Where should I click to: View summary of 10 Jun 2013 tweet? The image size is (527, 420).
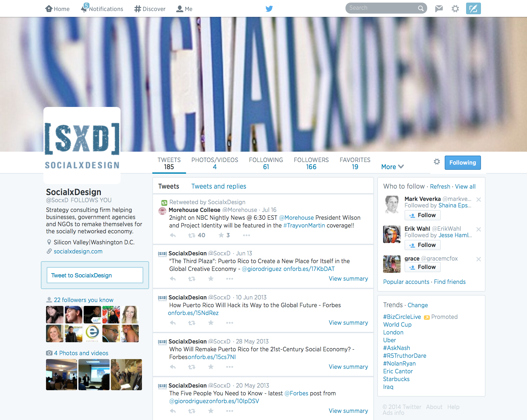click(348, 323)
